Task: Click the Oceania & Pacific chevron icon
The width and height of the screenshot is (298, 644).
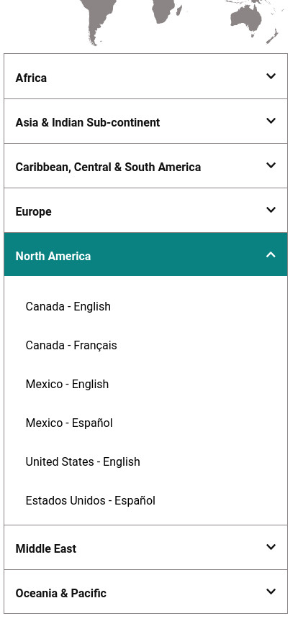Action: 271,592
